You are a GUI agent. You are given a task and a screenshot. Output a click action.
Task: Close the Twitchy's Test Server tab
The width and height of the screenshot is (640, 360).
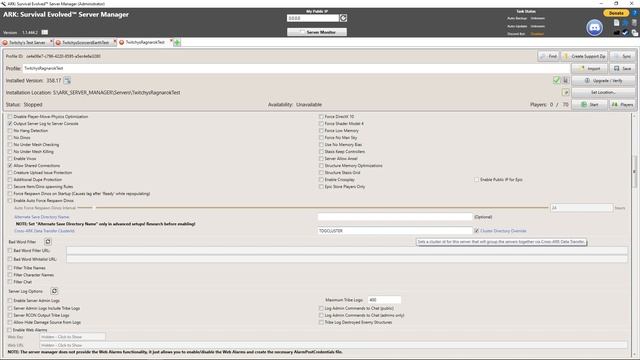tap(51, 42)
